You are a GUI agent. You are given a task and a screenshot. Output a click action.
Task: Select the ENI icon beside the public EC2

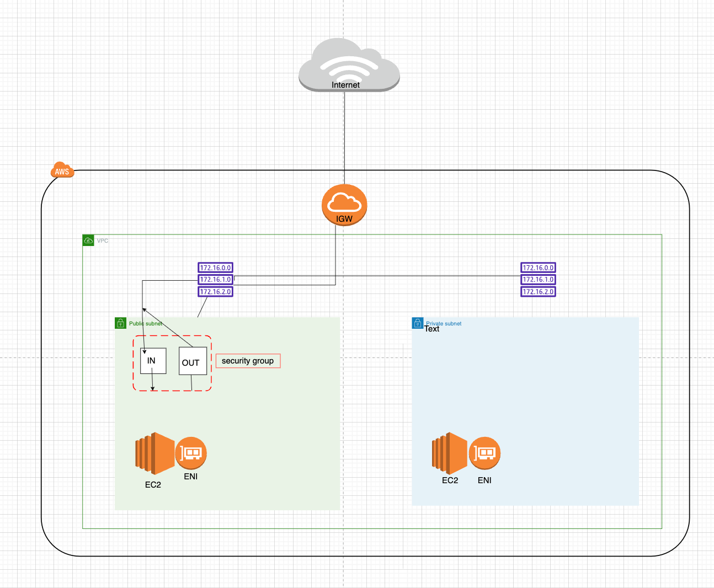pyautogui.click(x=191, y=453)
